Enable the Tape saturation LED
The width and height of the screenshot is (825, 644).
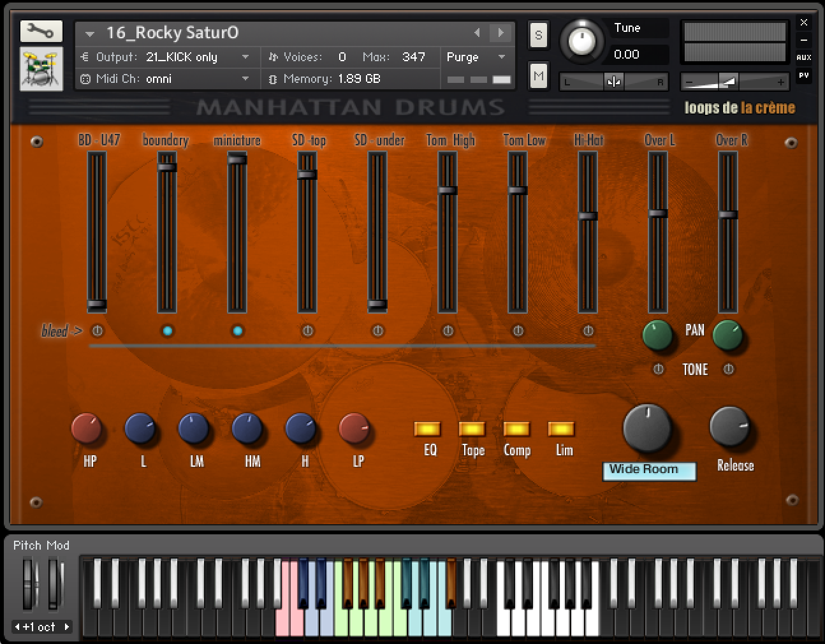click(x=472, y=428)
